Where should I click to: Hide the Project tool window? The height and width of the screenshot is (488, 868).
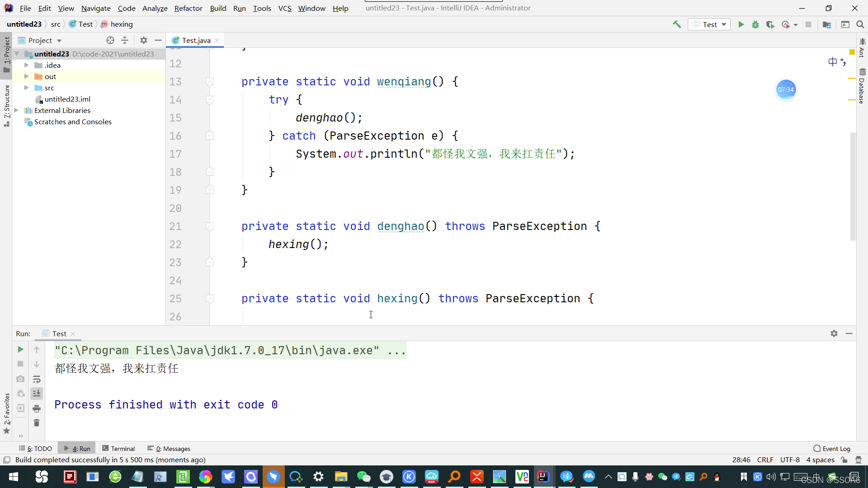pyautogui.click(x=158, y=40)
